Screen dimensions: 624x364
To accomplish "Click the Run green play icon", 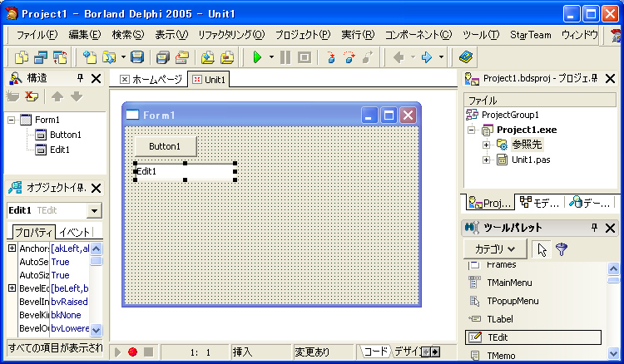I will [257, 57].
